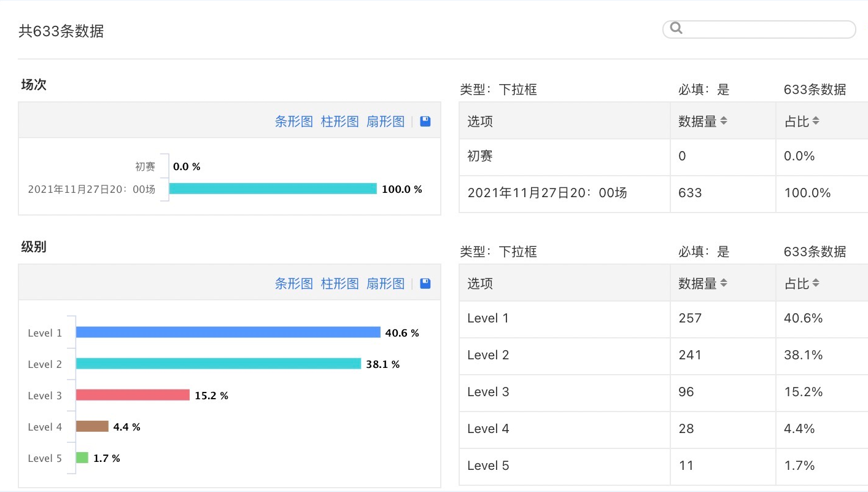
Task: Click the 0.0 % chart bar label
Action: (187, 166)
